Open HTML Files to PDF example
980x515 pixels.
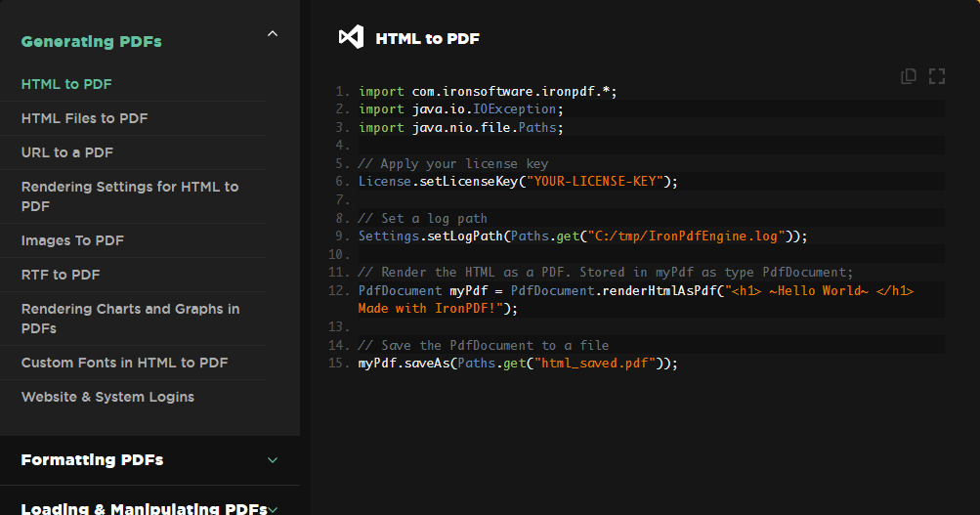(84, 118)
